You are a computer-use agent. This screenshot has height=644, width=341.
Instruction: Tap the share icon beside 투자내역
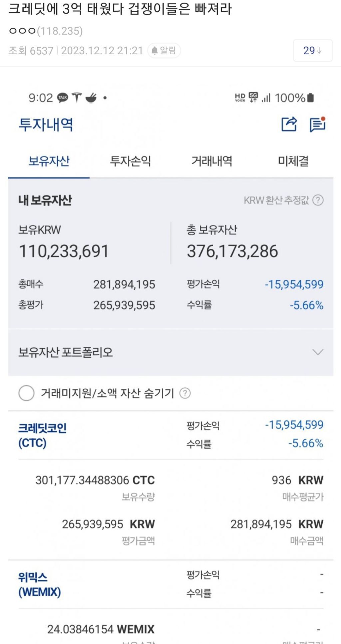tap(289, 125)
